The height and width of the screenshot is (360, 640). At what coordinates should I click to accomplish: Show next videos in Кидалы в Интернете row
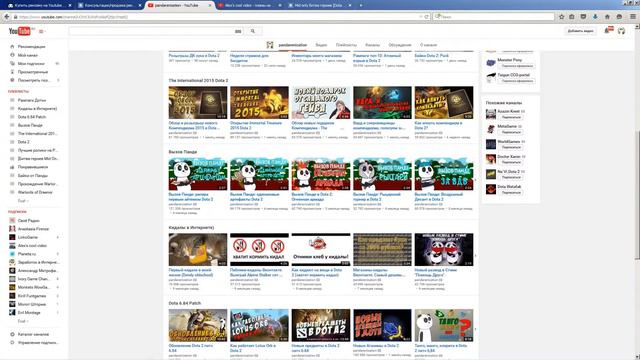[476, 256]
